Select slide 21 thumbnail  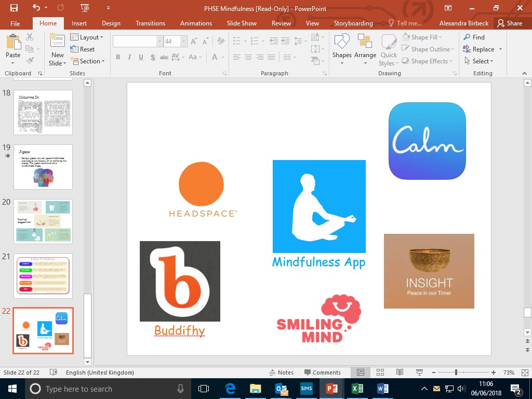click(43, 276)
